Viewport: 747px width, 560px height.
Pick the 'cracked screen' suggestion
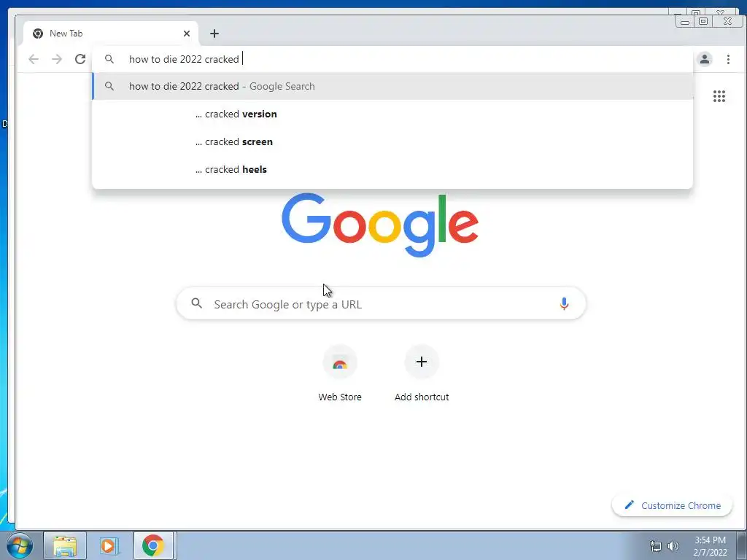392,141
